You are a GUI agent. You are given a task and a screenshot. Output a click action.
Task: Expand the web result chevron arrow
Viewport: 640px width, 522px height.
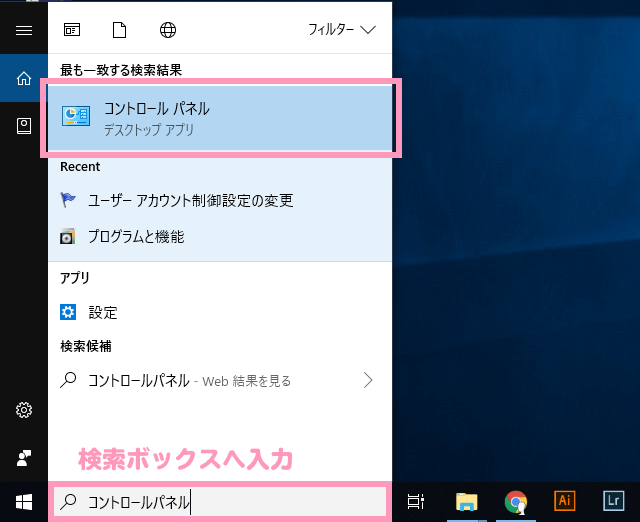click(368, 380)
